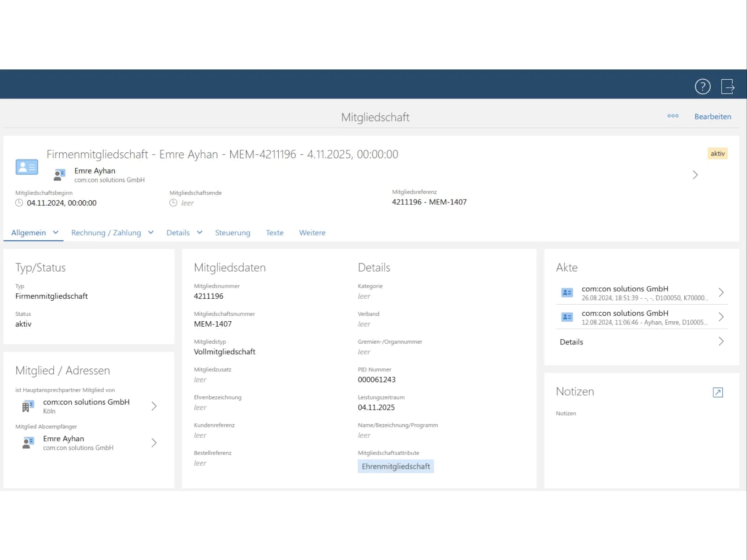The width and height of the screenshot is (747, 560).
Task: Click first Akte entry record icon
Action: [x=567, y=293]
